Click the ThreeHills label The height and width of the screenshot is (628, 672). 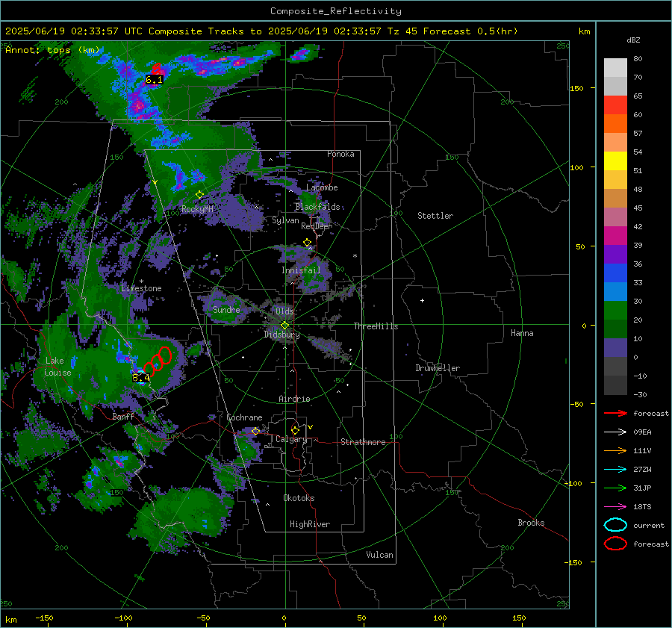(376, 326)
